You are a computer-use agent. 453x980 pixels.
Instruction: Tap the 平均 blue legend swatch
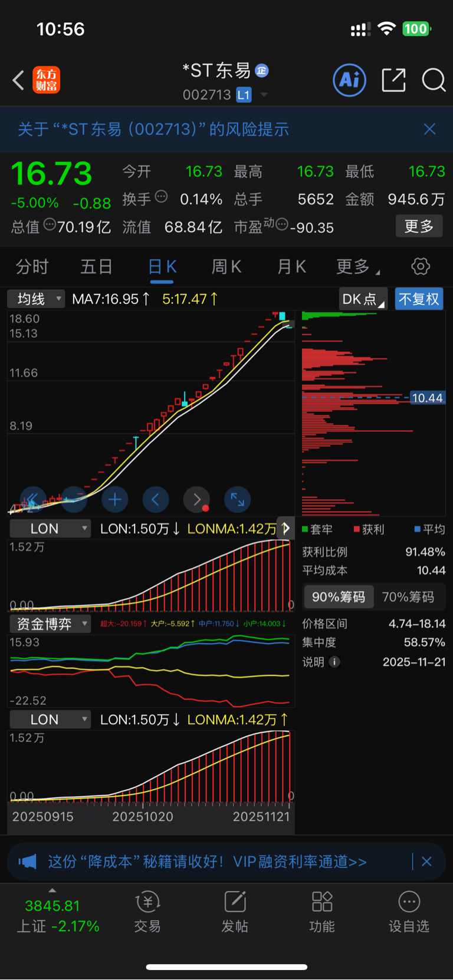[x=418, y=529]
